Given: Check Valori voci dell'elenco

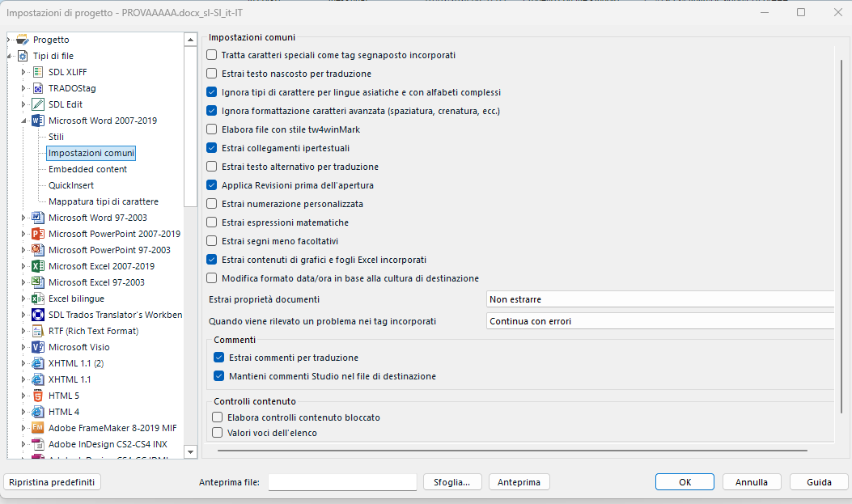Looking at the screenshot, I should (218, 432).
